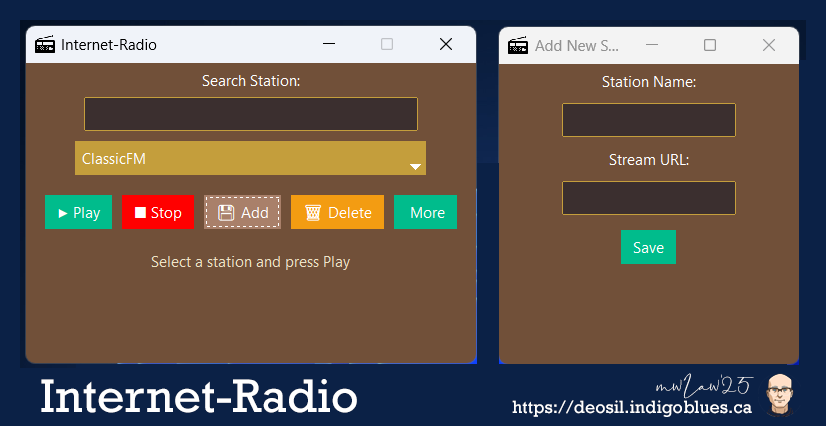Save the new station

click(x=648, y=247)
